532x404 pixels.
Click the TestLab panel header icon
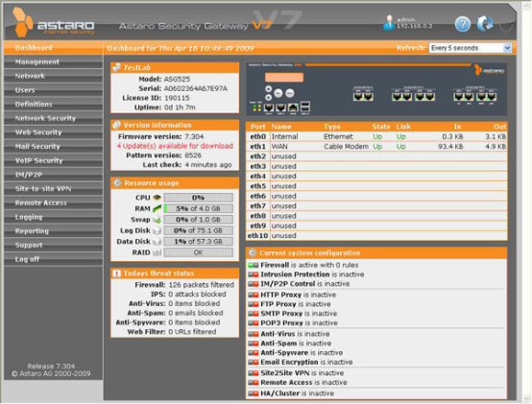coord(117,67)
